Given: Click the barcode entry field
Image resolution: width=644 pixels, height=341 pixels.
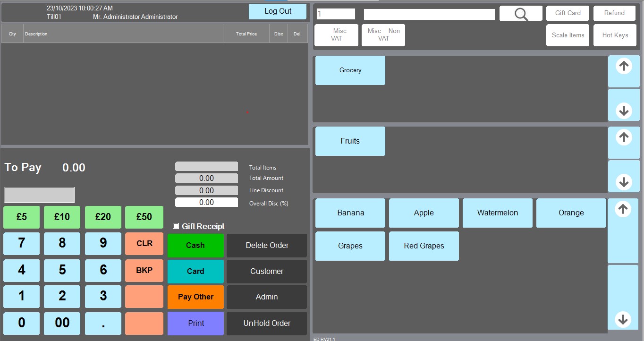Looking at the screenshot, I should (x=429, y=14).
